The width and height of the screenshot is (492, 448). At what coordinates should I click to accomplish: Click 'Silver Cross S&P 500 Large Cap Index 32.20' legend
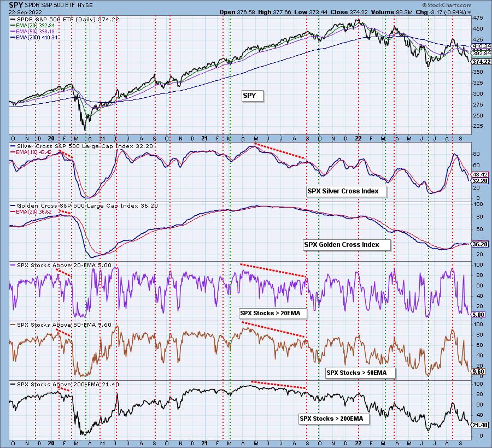click(81, 146)
